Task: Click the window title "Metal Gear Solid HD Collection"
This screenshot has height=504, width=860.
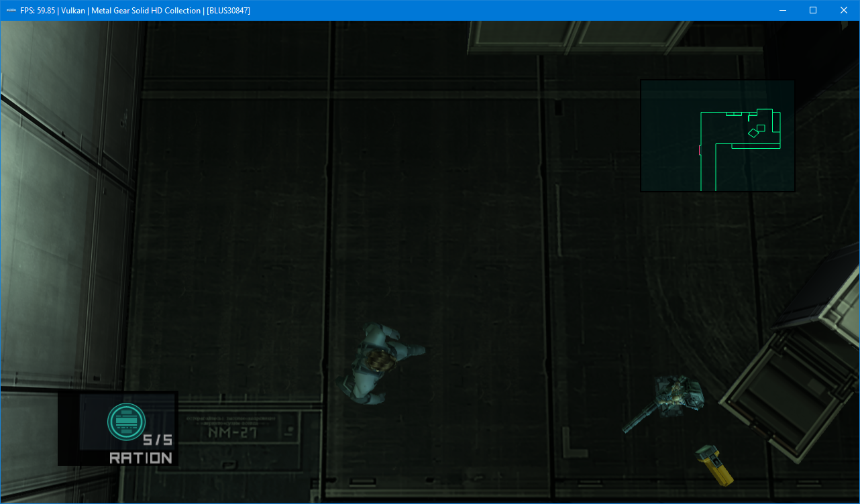Action: pos(146,10)
